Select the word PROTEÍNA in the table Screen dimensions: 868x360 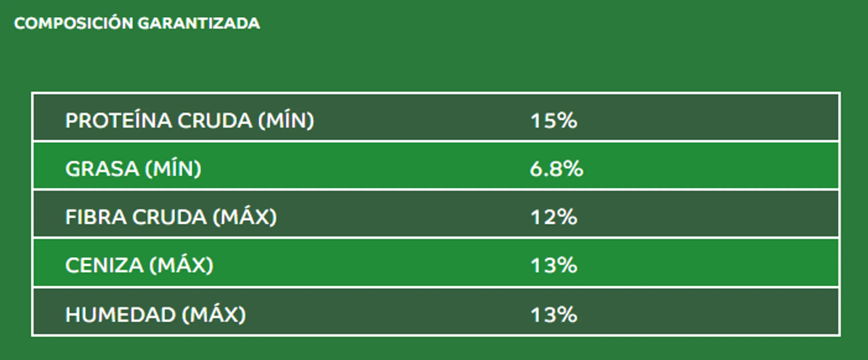click(x=119, y=120)
